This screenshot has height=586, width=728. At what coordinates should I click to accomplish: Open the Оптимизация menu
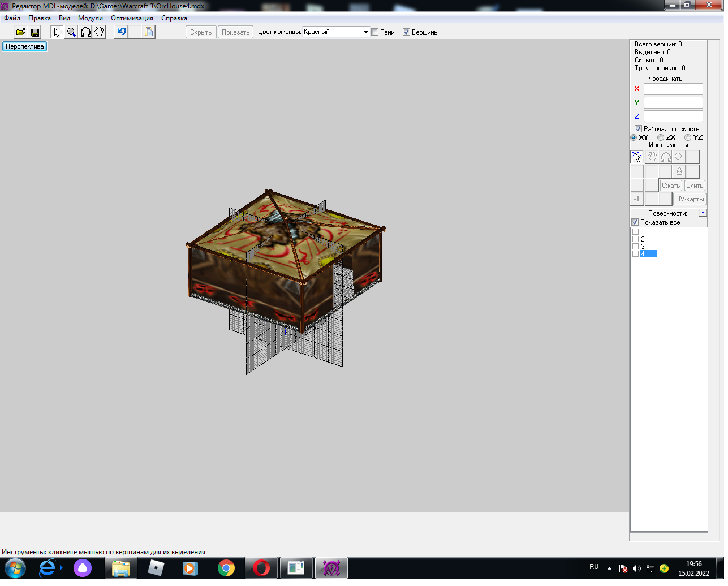132,18
